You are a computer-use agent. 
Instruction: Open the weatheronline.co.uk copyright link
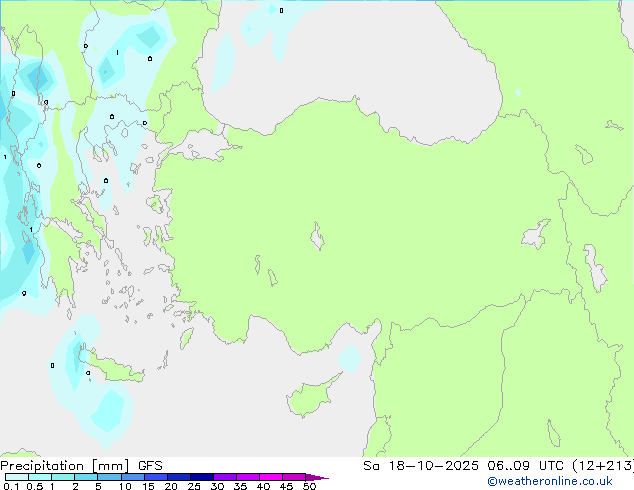click(550, 481)
